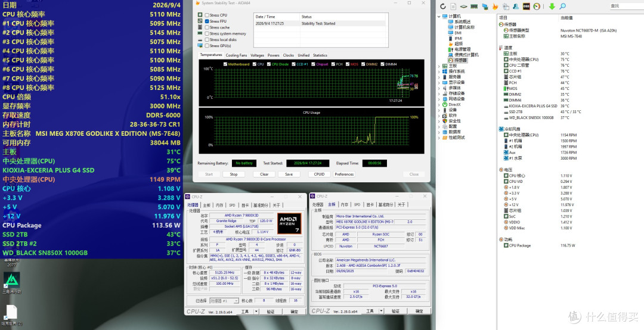This screenshot has height=330, width=644.
Task: Click the CPU chip icon beside Stress CPU
Action: click(x=200, y=15)
